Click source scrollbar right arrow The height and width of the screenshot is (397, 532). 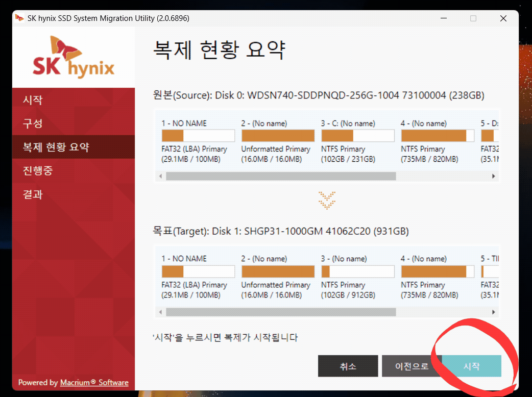tap(494, 176)
